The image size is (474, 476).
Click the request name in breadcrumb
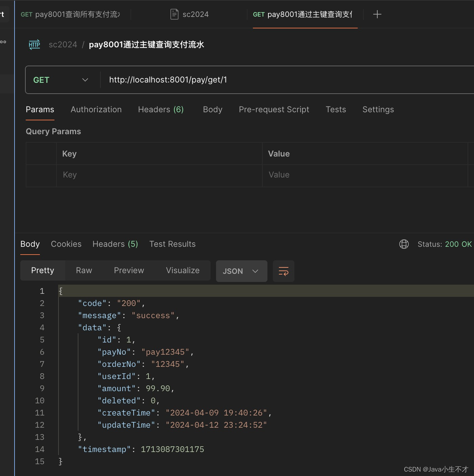146,45
